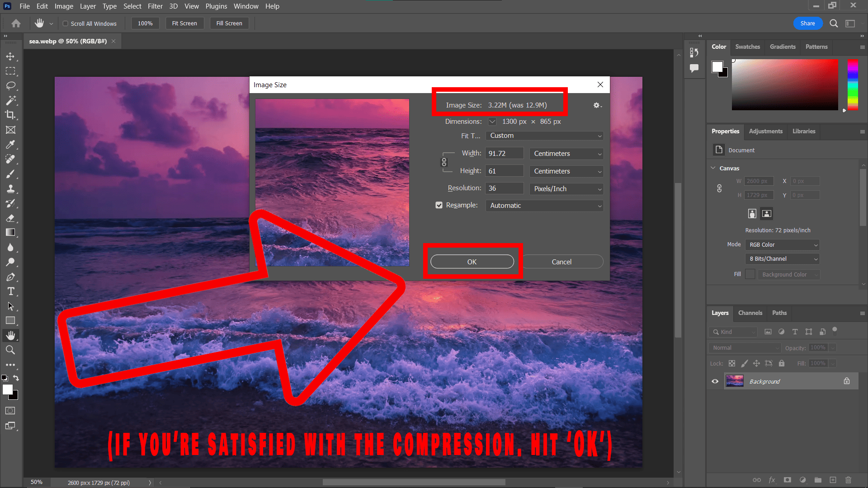Open the Resample method dropdown set to Automatic
Viewport: 868px width, 488px height.
[544, 206]
